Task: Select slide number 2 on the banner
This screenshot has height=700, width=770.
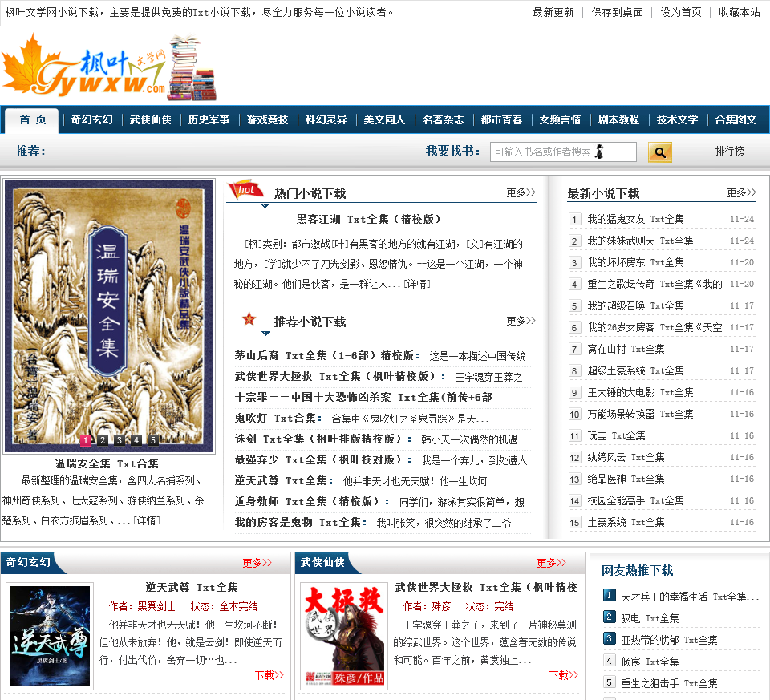Action: (102, 440)
